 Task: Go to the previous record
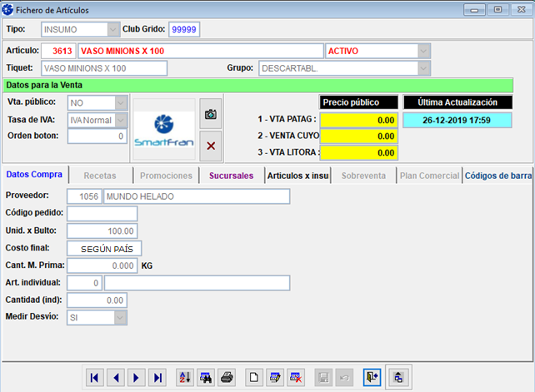[x=116, y=378]
